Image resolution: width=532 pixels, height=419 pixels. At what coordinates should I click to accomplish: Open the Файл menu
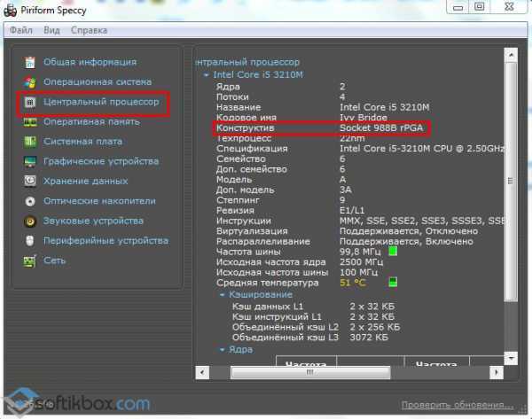[21, 30]
